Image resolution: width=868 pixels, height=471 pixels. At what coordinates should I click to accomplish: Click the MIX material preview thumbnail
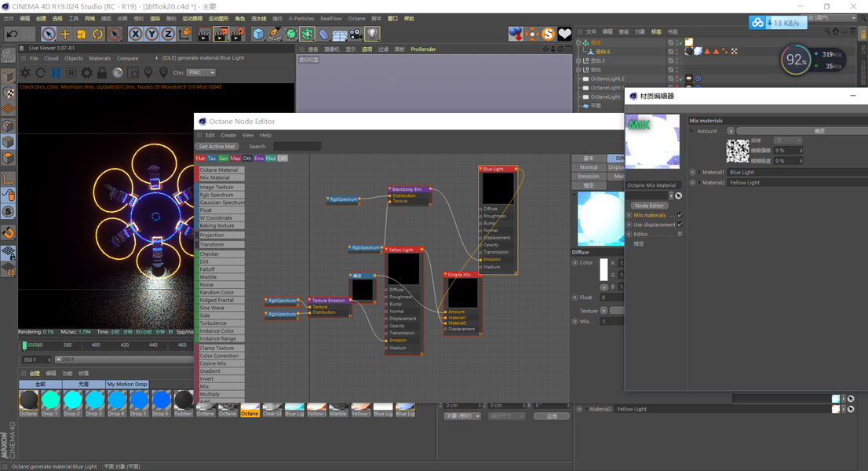(x=652, y=141)
